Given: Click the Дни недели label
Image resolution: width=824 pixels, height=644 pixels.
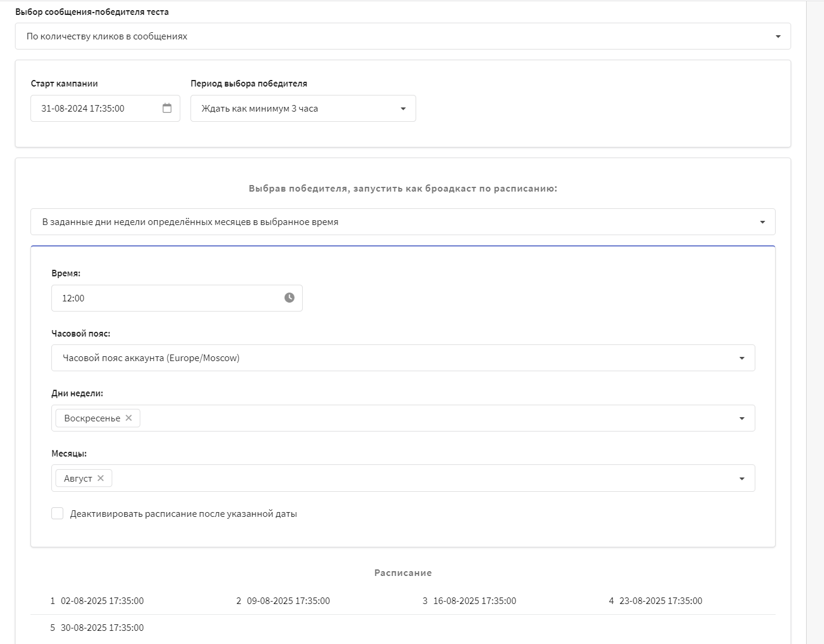Looking at the screenshot, I should coord(77,393).
